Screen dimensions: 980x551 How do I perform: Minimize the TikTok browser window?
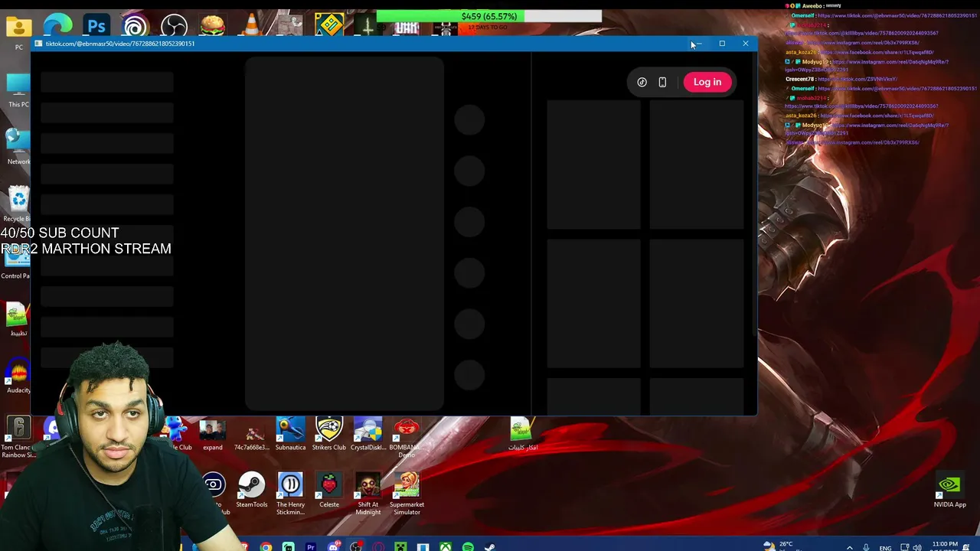point(698,44)
